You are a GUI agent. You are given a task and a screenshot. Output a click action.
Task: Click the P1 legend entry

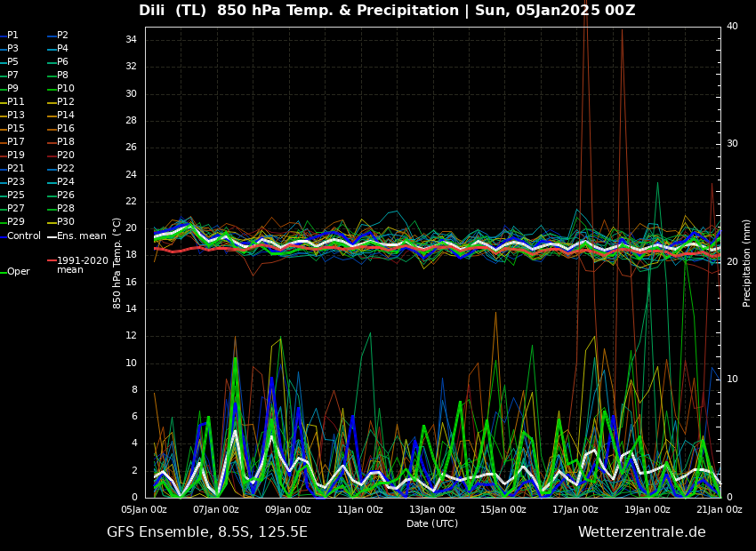click(12, 36)
